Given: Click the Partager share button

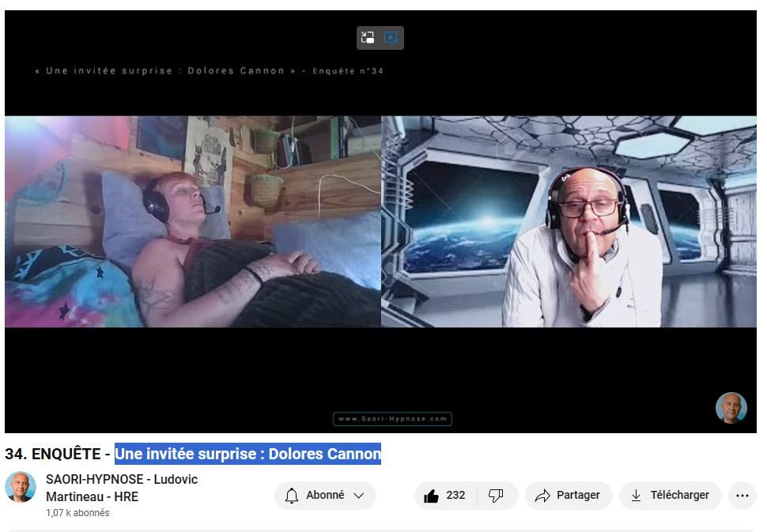Looking at the screenshot, I should (x=569, y=496).
